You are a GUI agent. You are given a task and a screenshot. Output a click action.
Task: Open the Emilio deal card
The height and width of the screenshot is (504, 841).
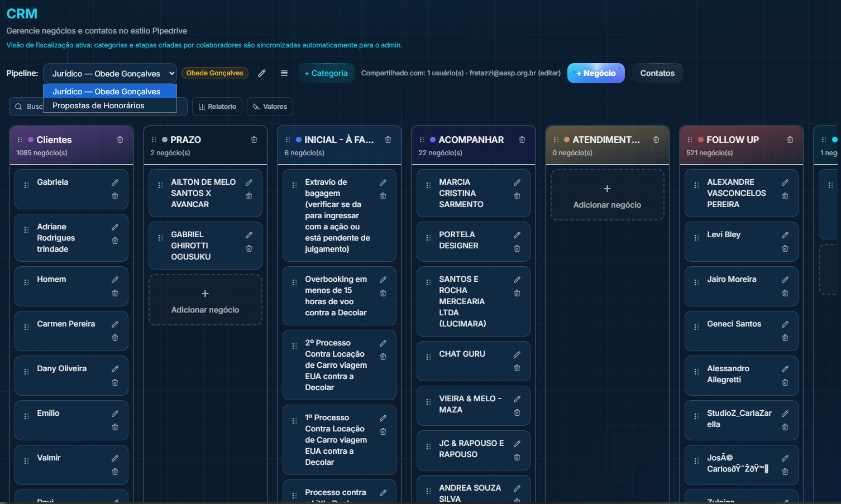tap(71, 420)
